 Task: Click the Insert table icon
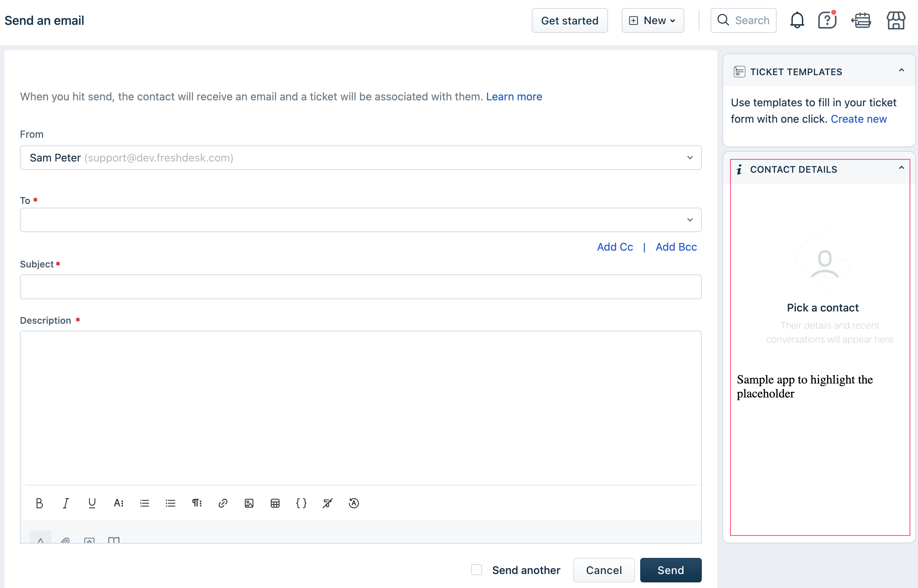pos(275,503)
